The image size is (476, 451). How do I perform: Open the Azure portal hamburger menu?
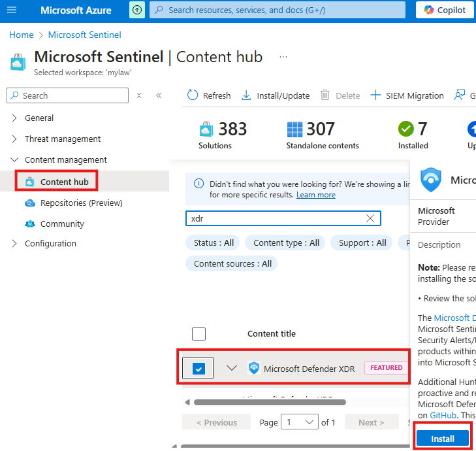coord(12,10)
